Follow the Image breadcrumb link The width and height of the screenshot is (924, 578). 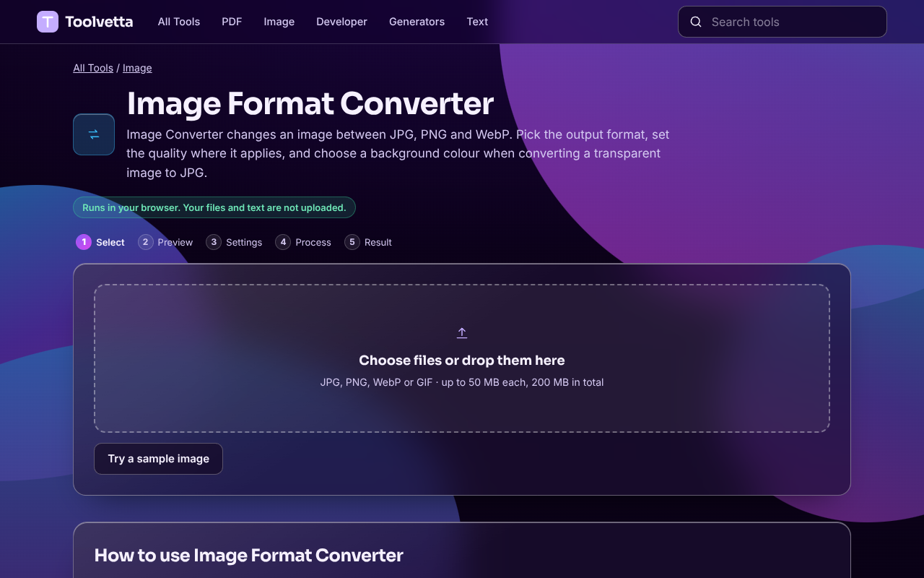pyautogui.click(x=137, y=68)
